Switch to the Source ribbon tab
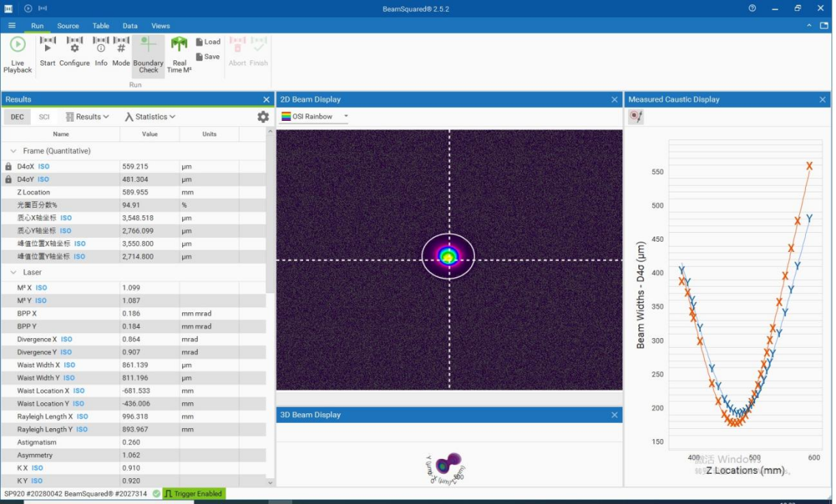The height and width of the screenshot is (504, 836). (x=68, y=26)
